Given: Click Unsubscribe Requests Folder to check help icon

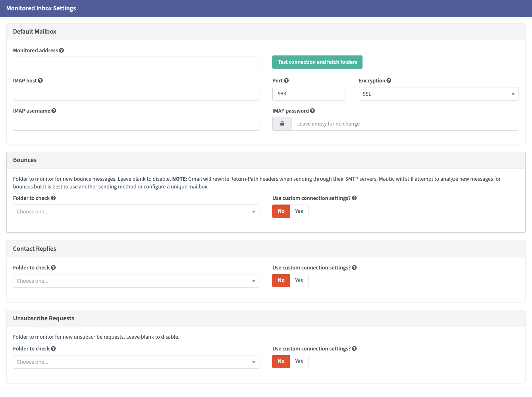Looking at the screenshot, I should (x=53, y=348).
